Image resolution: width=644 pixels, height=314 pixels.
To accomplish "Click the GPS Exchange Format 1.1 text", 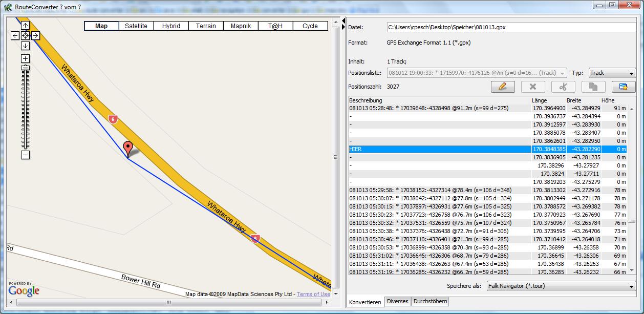I will click(x=428, y=43).
